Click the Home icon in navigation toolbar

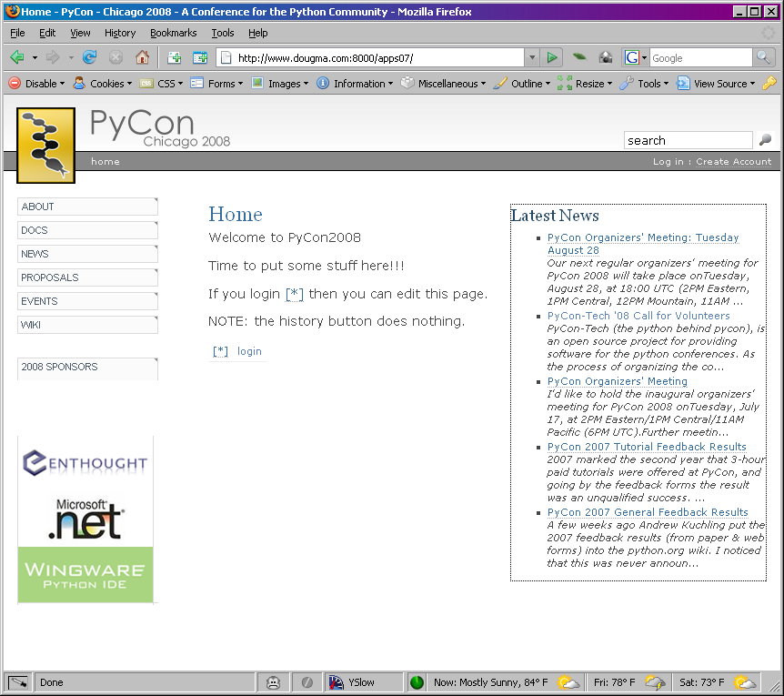click(142, 57)
